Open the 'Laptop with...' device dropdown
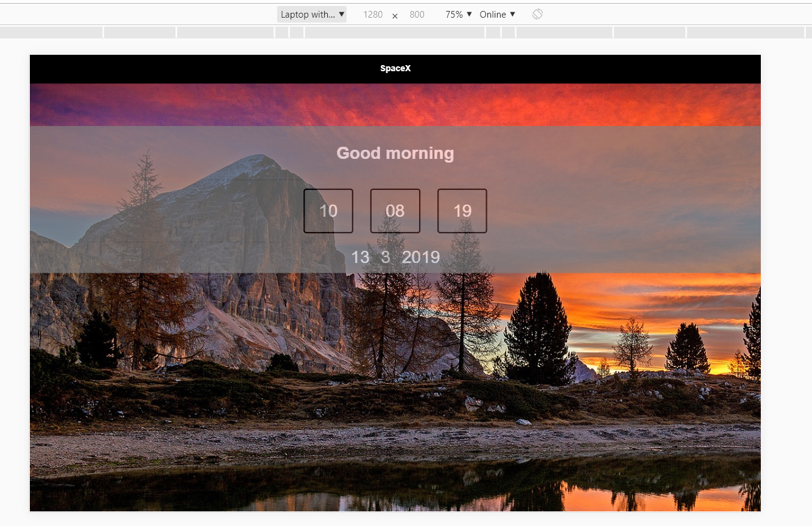 312,15
